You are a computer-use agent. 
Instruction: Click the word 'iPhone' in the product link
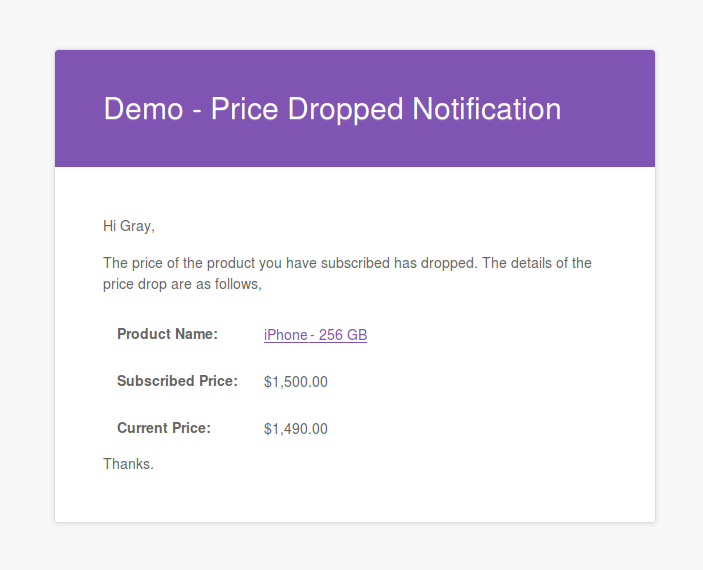pos(286,335)
